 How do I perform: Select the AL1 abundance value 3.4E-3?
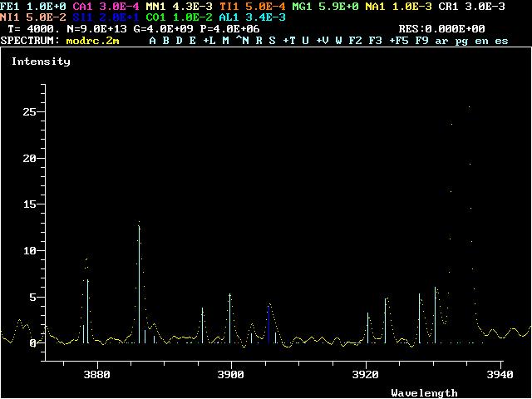(266, 17)
